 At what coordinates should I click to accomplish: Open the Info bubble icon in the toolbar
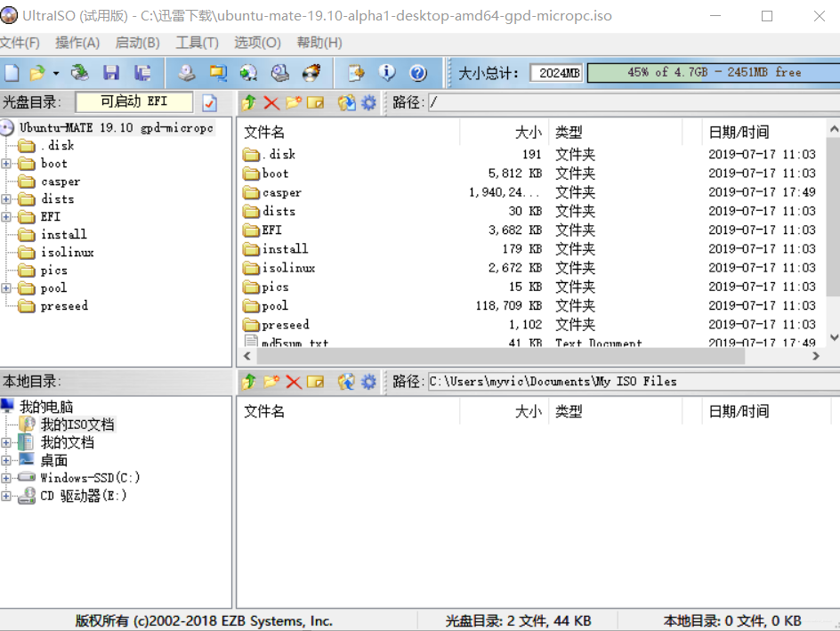pyautogui.click(x=387, y=73)
